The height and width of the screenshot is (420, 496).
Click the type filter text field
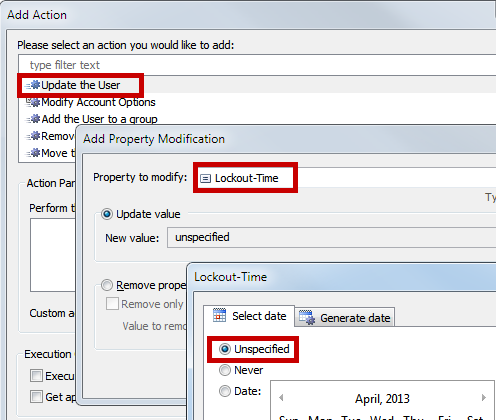click(x=257, y=65)
